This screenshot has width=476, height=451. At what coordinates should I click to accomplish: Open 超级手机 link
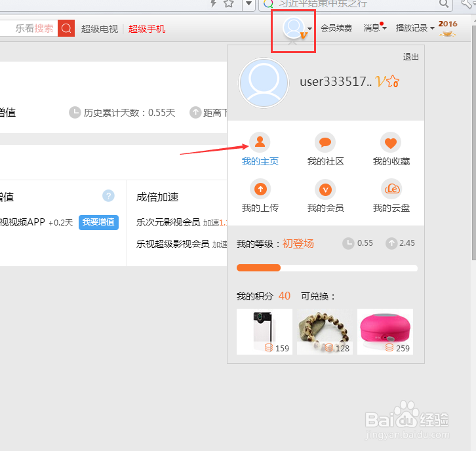pyautogui.click(x=147, y=29)
